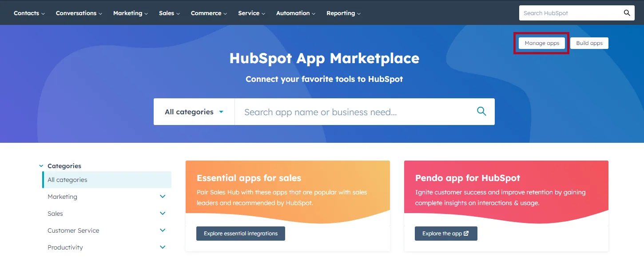Click the HubSpot App Marketplace title
Image resolution: width=644 pixels, height=258 pixels.
[324, 58]
